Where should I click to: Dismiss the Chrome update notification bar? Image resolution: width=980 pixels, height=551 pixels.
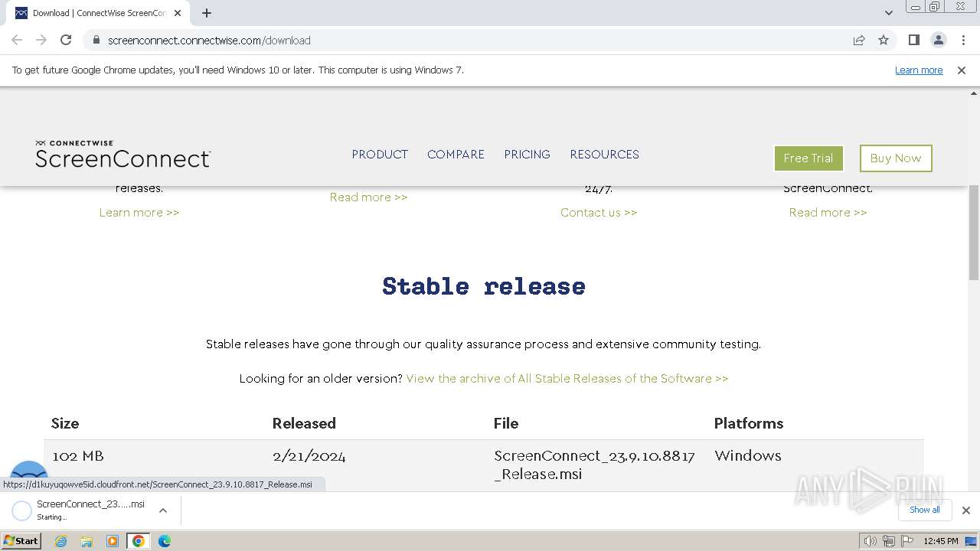click(962, 70)
